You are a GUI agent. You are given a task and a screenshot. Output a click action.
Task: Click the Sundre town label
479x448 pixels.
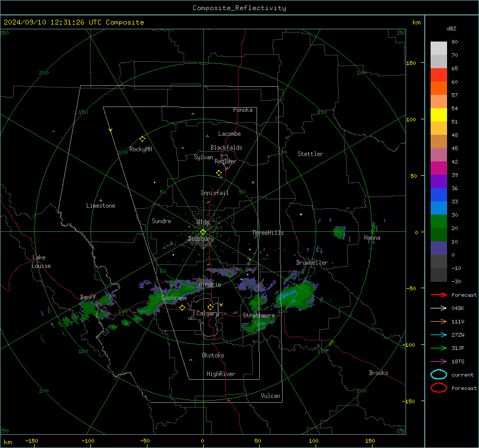pyautogui.click(x=161, y=221)
